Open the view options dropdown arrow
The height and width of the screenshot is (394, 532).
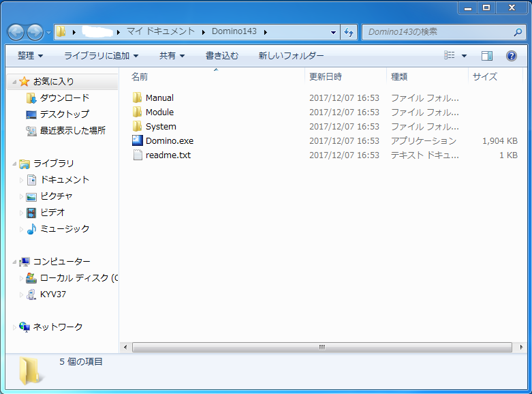pos(464,56)
